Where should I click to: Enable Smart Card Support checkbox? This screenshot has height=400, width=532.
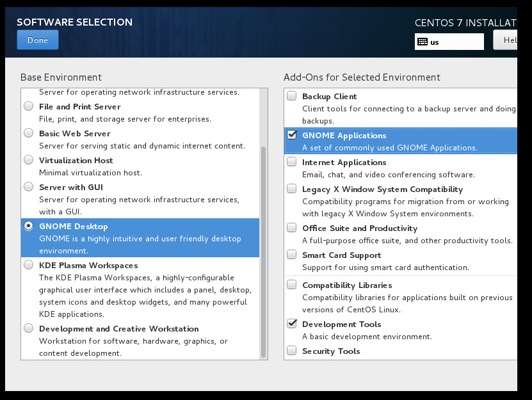click(292, 255)
